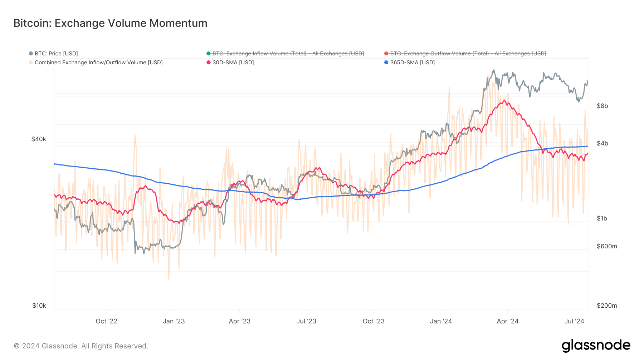Hide the 30D-SMA [USD] series

[x=230, y=63]
